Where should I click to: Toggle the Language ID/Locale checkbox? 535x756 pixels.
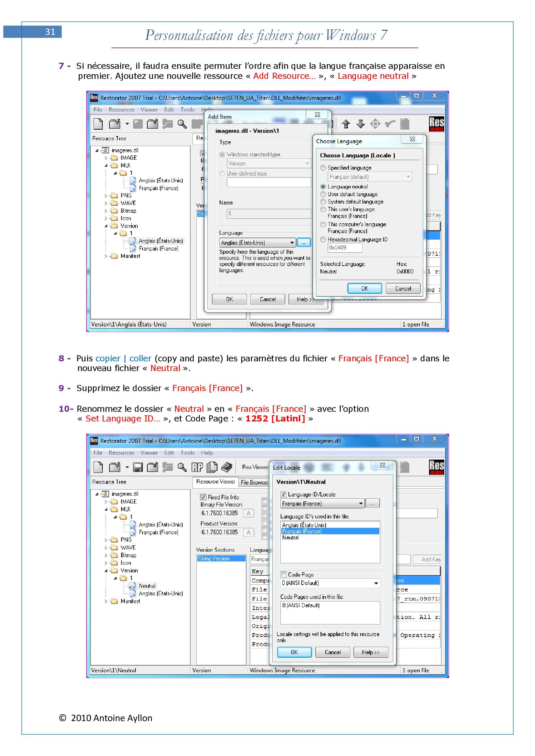click(x=283, y=494)
